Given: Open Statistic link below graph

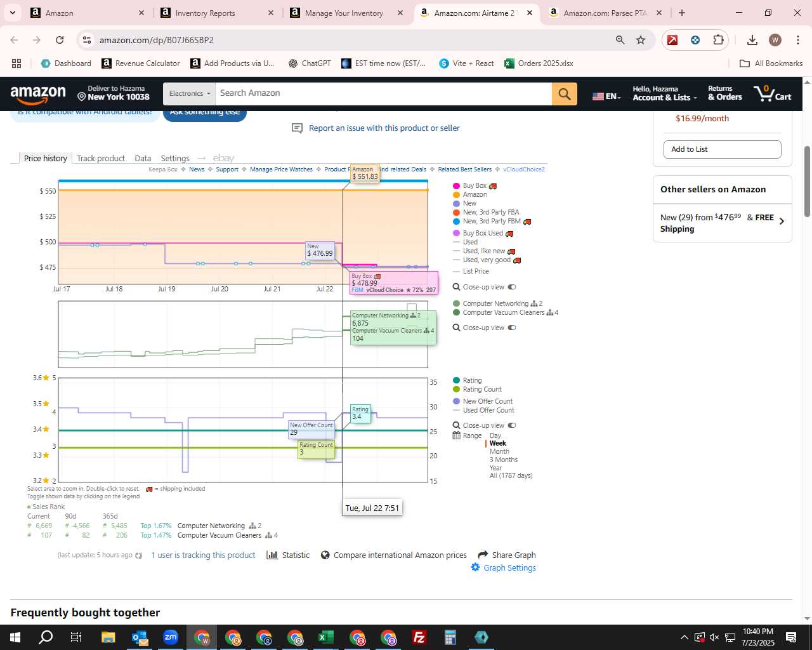Looking at the screenshot, I should coord(289,555).
